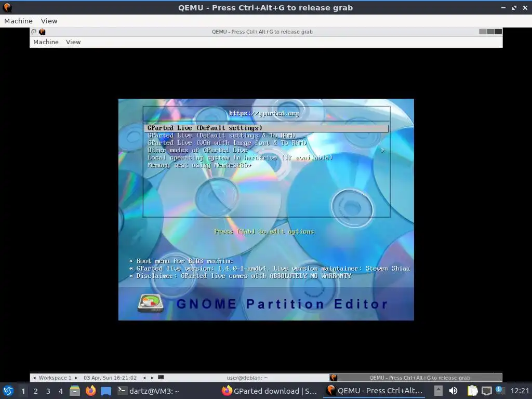This screenshot has width=532, height=399.
Task: Click the right arrow after the inner panel clock
Action: [152, 378]
